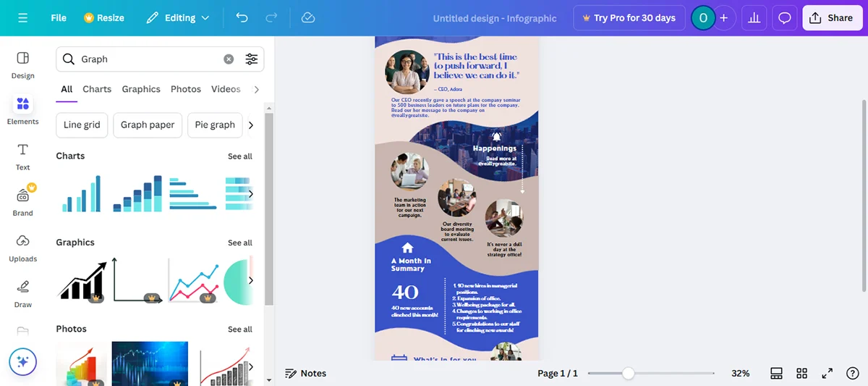Clear the Graph search text
Screen dimensions: 868x386
229,59
